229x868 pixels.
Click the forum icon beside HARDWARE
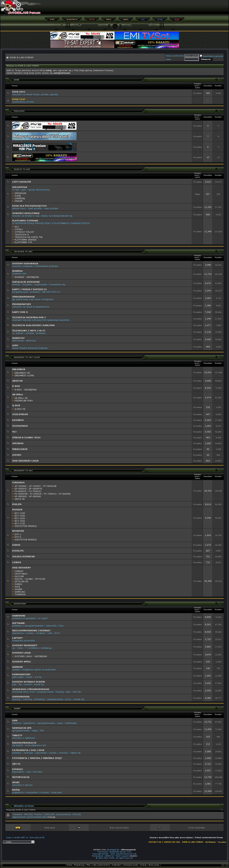tap(8, 617)
